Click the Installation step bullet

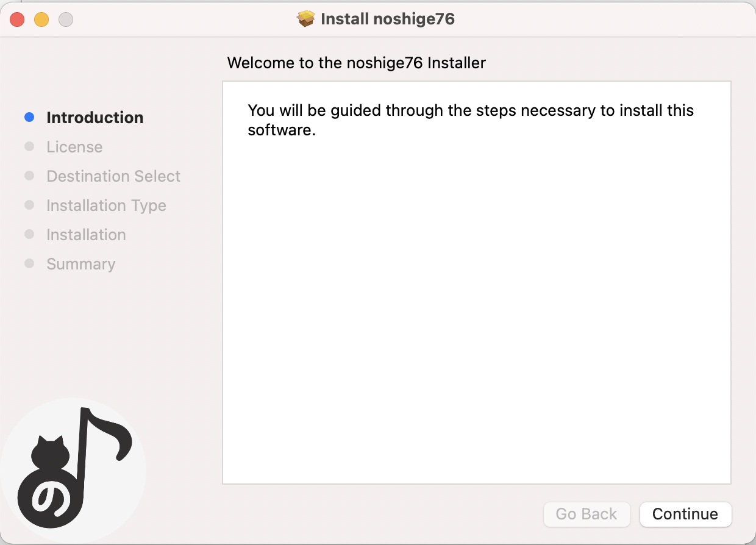click(29, 235)
